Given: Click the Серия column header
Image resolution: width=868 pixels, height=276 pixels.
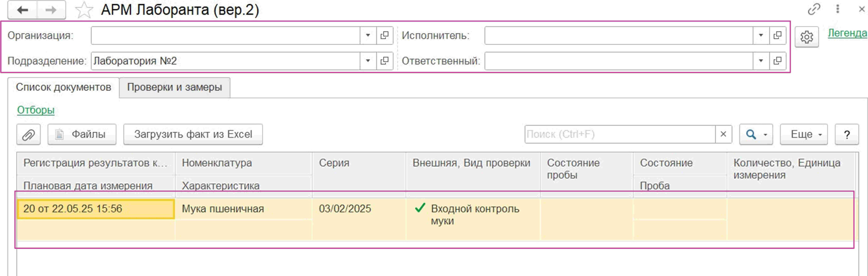Looking at the screenshot, I should coord(359,174).
